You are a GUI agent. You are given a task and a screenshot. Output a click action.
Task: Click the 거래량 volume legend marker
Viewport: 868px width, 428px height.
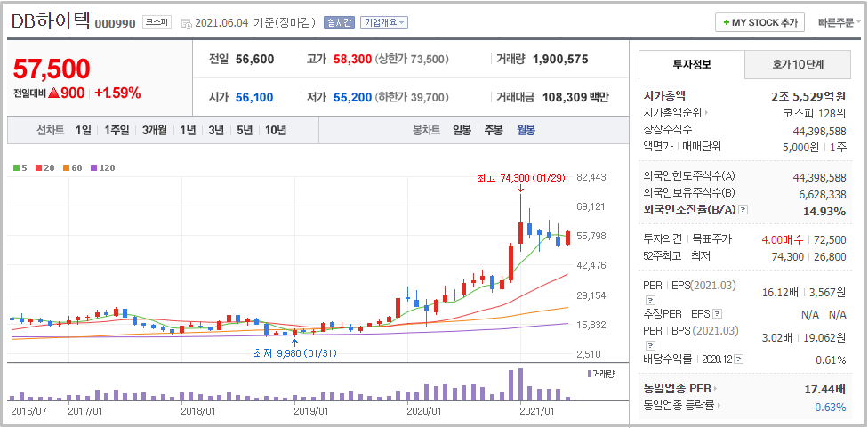[x=600, y=374]
